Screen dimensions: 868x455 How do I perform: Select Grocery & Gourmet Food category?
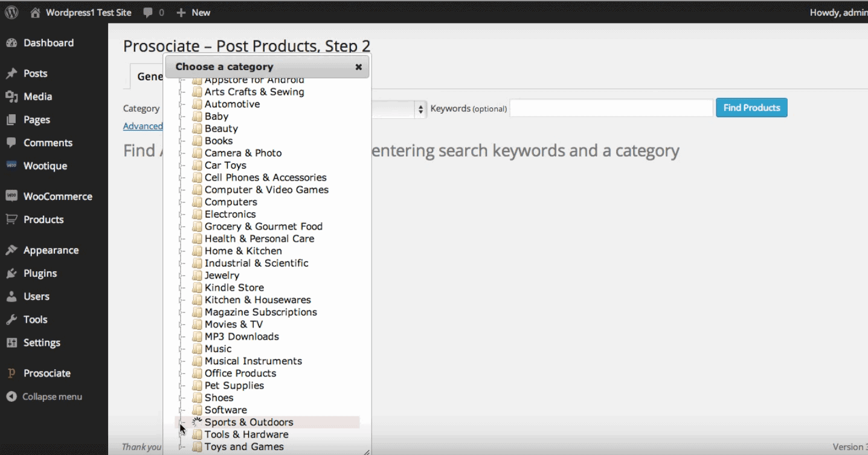pyautogui.click(x=263, y=227)
